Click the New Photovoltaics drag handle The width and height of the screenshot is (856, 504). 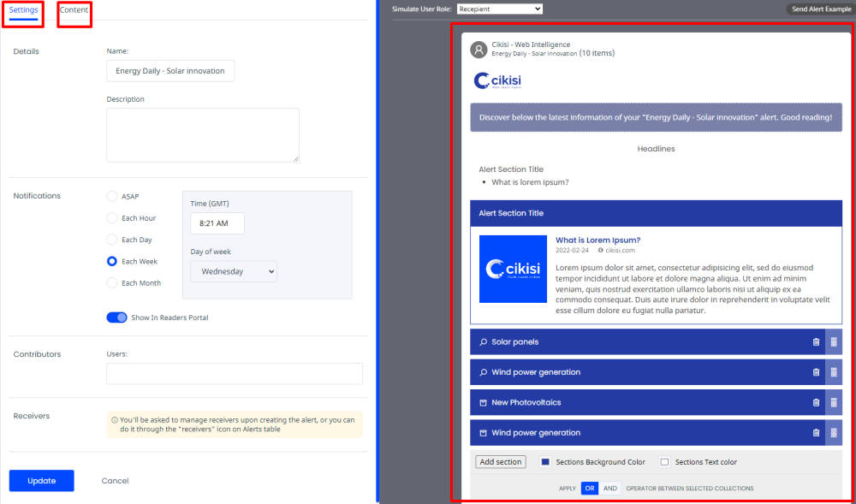[x=834, y=402]
